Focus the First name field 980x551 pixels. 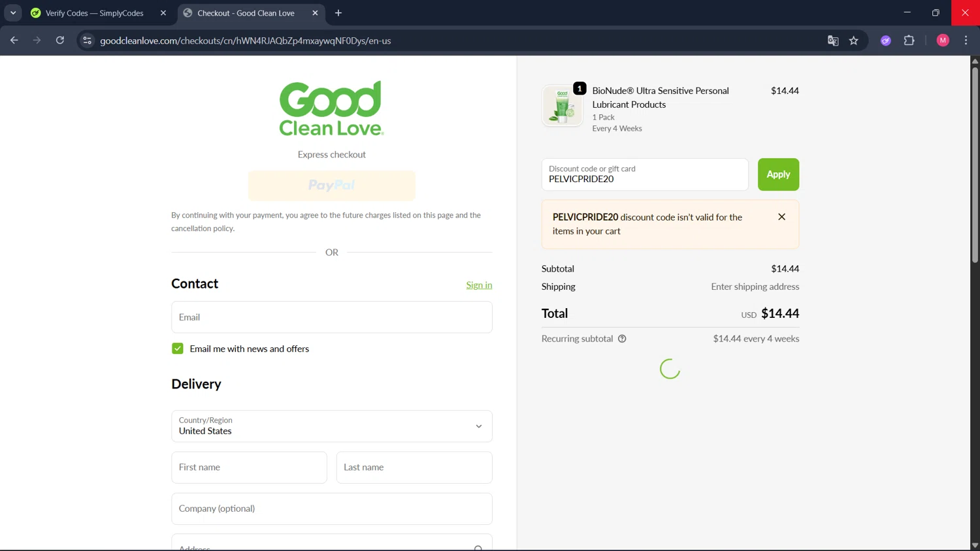tap(249, 467)
